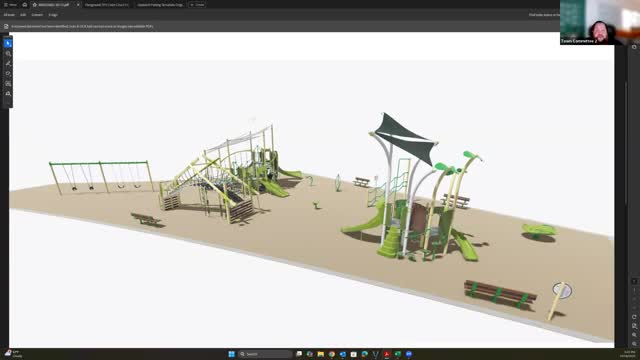The image size is (640, 360).
Task: Open the weather widget on the taskbar
Action: tap(13, 353)
